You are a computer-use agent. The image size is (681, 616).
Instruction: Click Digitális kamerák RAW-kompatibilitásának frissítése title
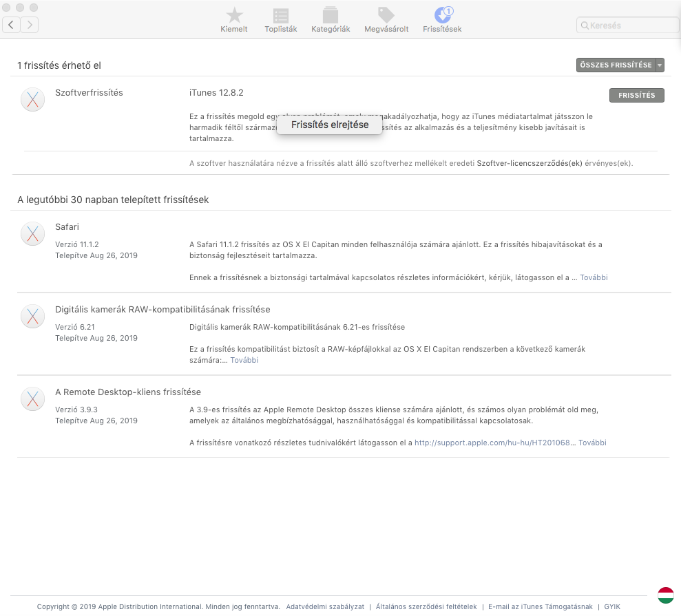click(x=163, y=309)
